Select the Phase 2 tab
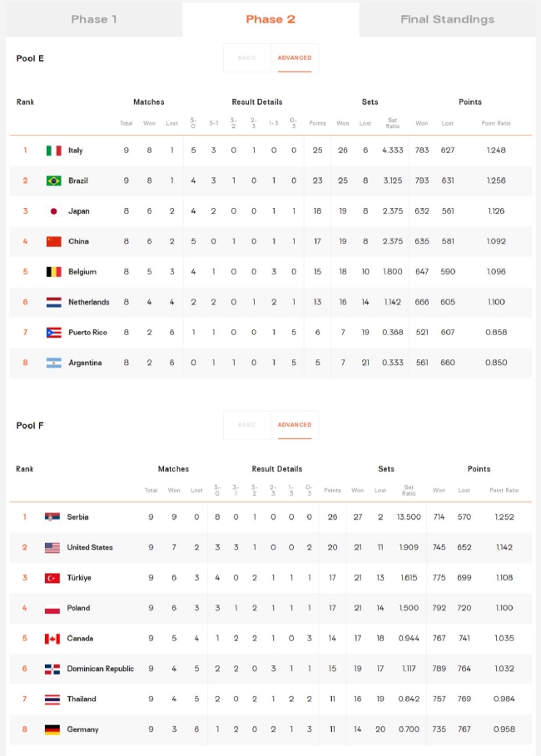This screenshot has height=756, width=541. [x=270, y=19]
